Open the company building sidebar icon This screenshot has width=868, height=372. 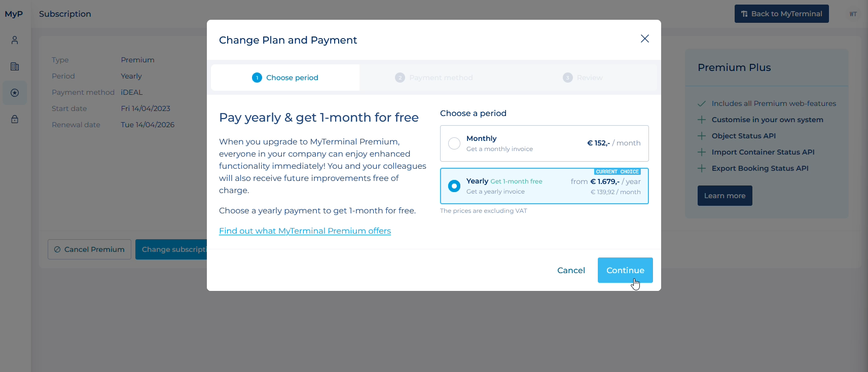click(x=15, y=66)
